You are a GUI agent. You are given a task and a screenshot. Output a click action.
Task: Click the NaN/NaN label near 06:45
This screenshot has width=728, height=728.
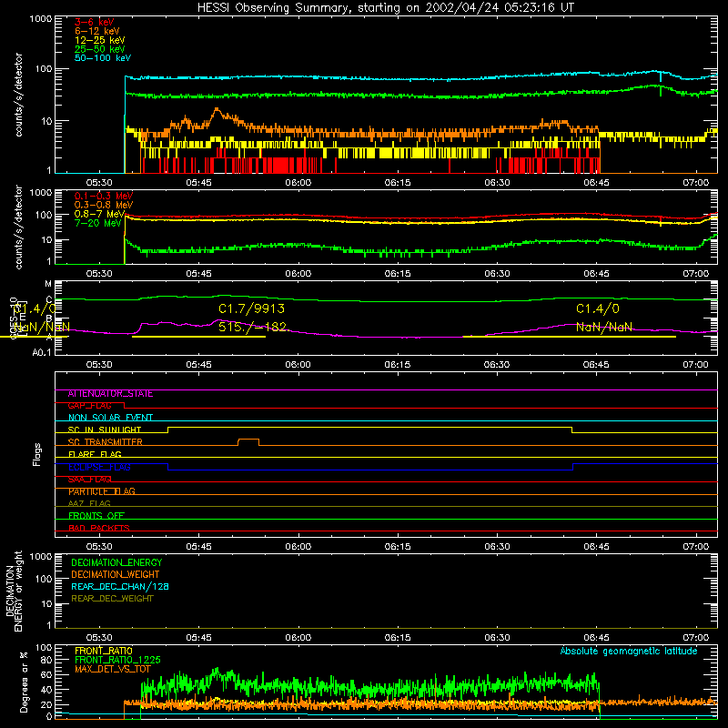tap(604, 327)
